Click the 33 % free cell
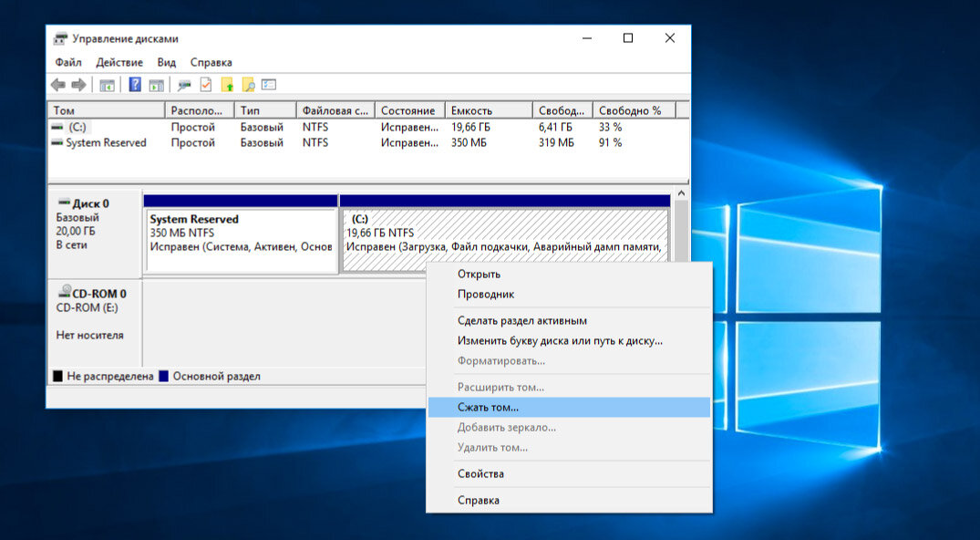980x540 pixels. [x=610, y=127]
